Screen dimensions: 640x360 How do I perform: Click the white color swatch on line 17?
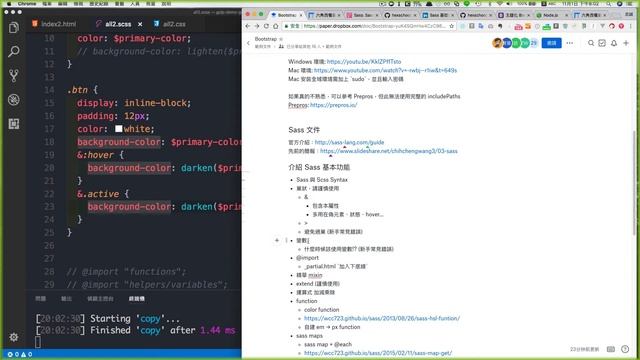(x=118, y=129)
